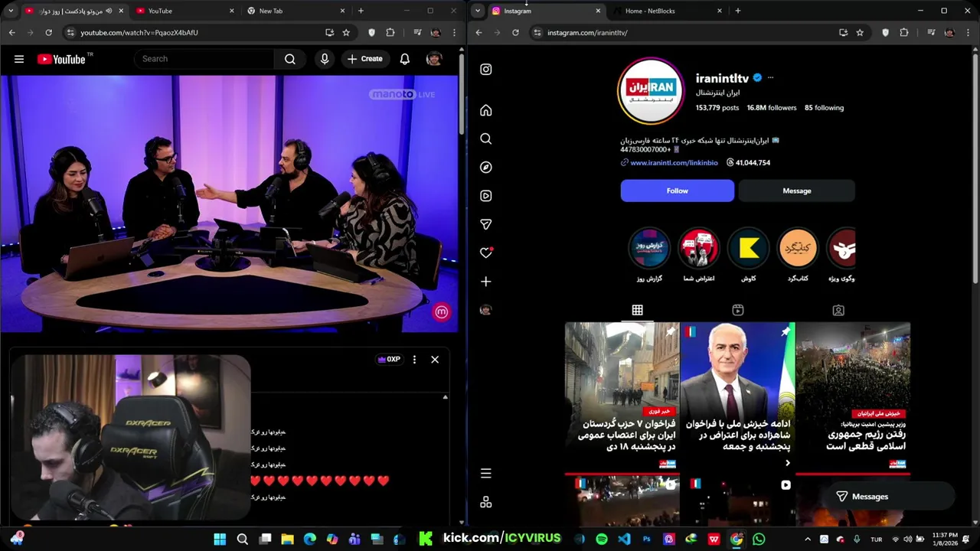Reload the YouTube page
Viewport: 980px width, 551px height.
click(x=48, y=33)
